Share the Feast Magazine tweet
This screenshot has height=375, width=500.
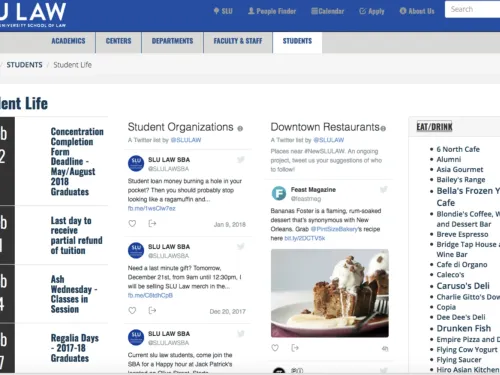(x=295, y=348)
